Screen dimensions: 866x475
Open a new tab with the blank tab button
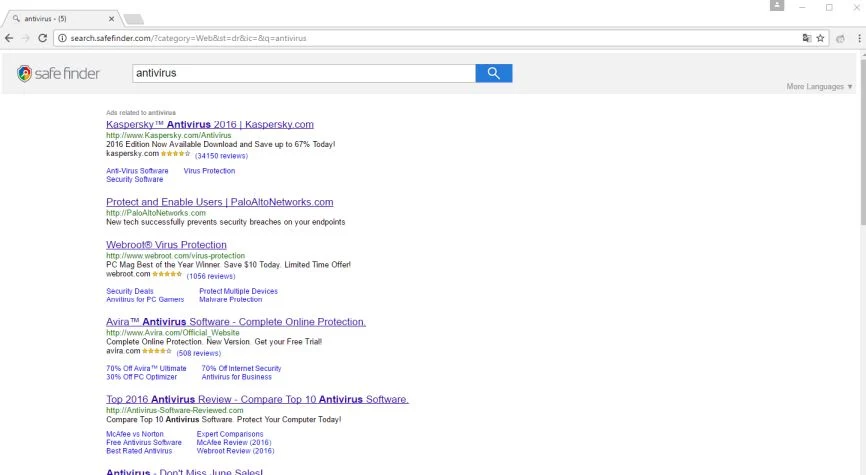click(133, 19)
